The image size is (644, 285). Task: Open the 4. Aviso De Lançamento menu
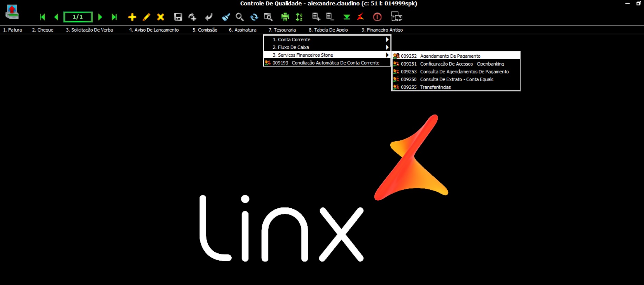tap(154, 30)
